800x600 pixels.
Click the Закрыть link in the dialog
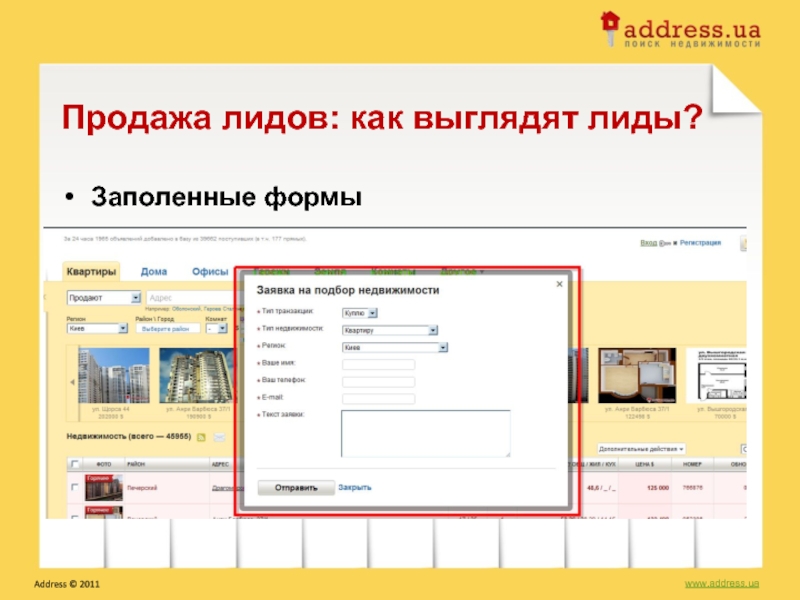pos(355,487)
